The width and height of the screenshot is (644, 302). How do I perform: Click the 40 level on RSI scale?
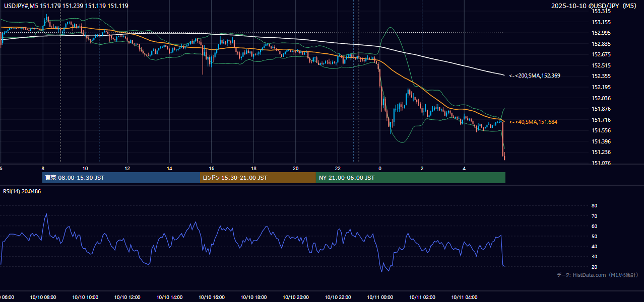595,246
